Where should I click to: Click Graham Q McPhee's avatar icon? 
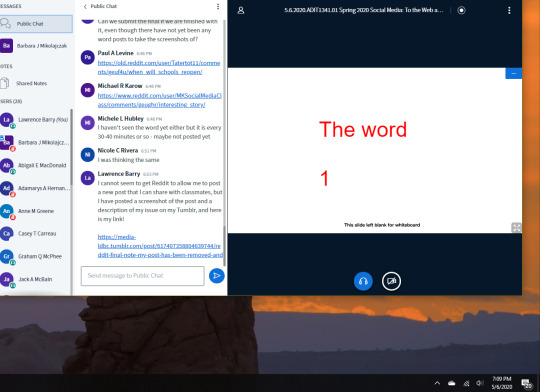pyautogui.click(x=7, y=256)
